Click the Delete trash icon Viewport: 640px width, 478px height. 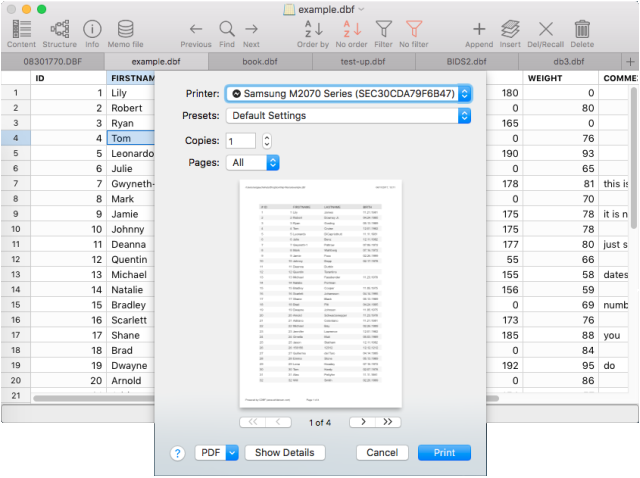tap(582, 30)
